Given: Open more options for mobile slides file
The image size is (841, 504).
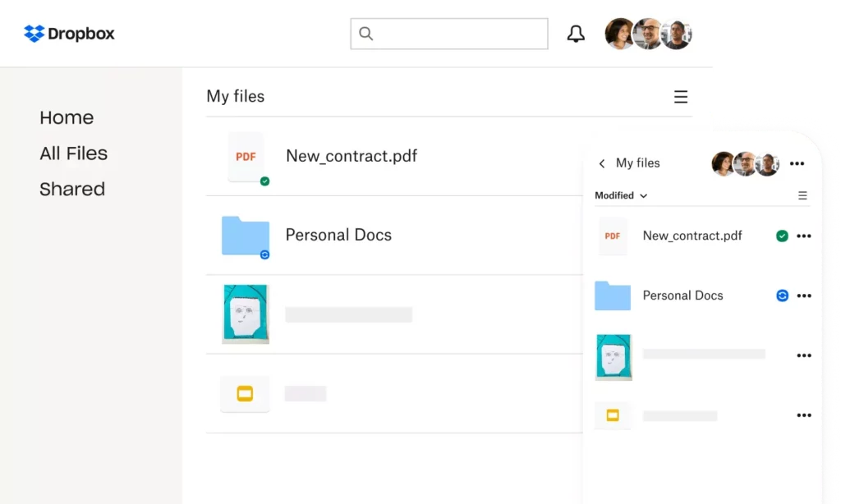Looking at the screenshot, I should (804, 415).
